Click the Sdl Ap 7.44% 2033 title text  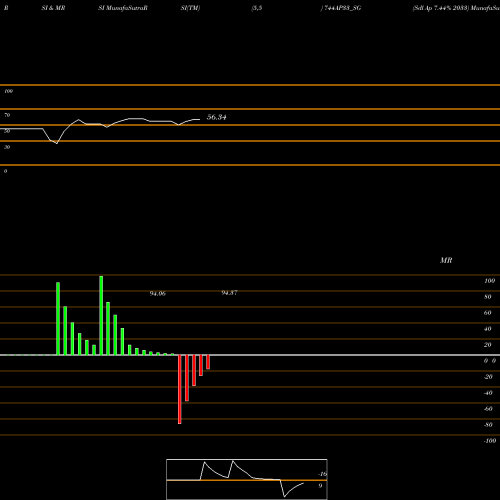click(x=440, y=8)
